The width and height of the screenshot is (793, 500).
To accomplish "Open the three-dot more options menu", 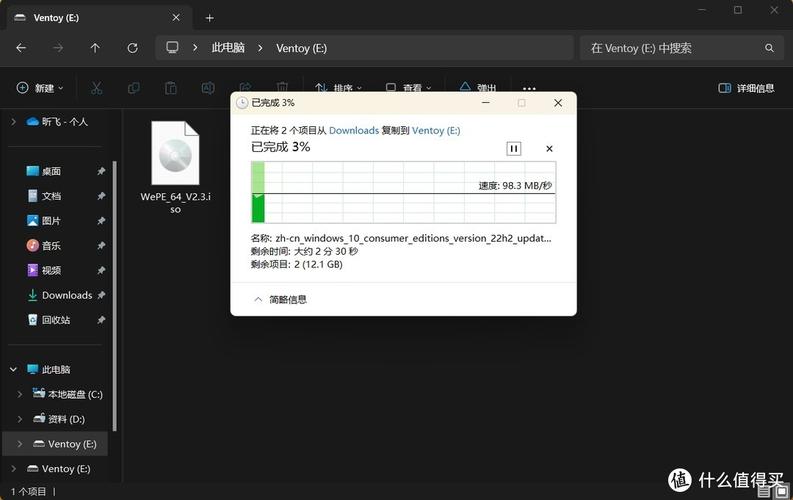I will click(x=529, y=88).
